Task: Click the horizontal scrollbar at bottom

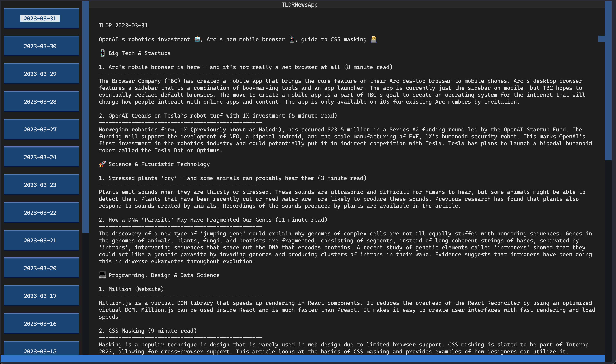Action: point(303,358)
